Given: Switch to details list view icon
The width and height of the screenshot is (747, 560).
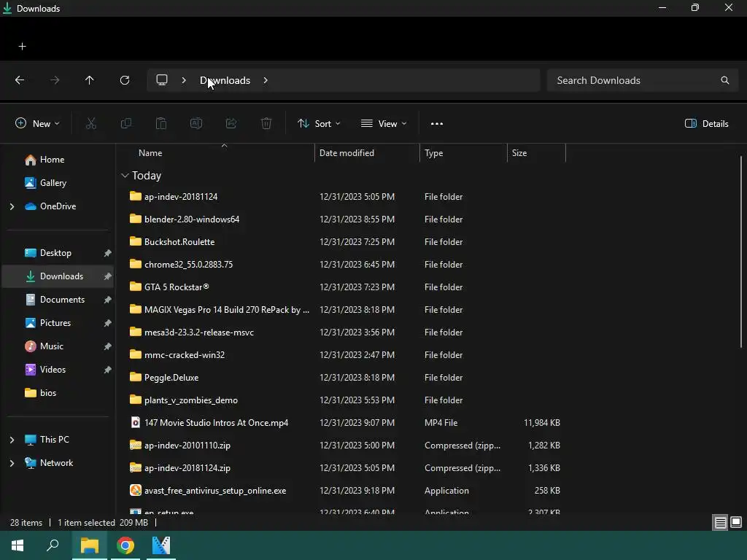Looking at the screenshot, I should pos(720,523).
